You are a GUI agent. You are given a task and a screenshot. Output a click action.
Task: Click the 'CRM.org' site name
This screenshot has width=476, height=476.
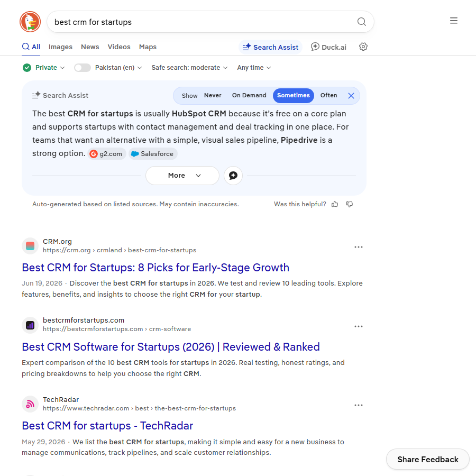pos(57,242)
